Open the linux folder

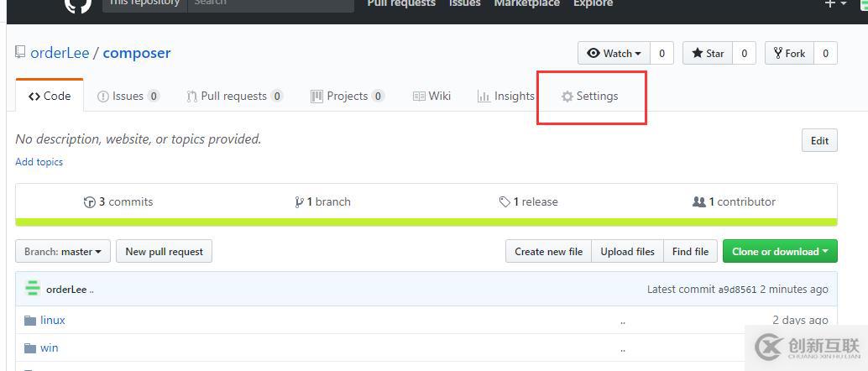53,320
